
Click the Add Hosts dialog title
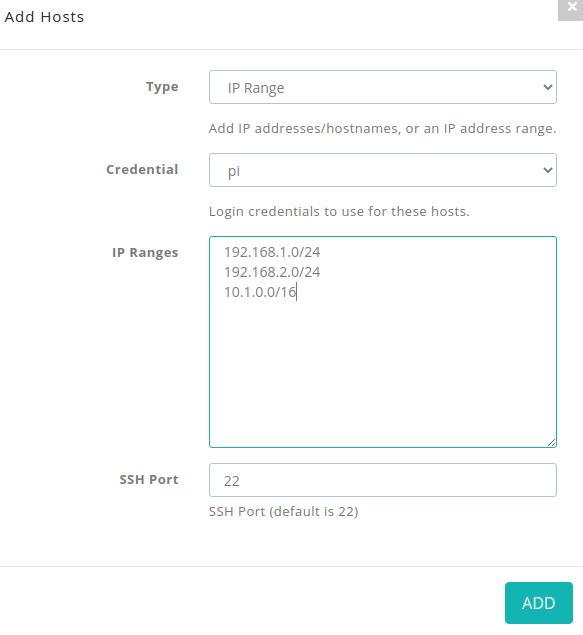44,17
